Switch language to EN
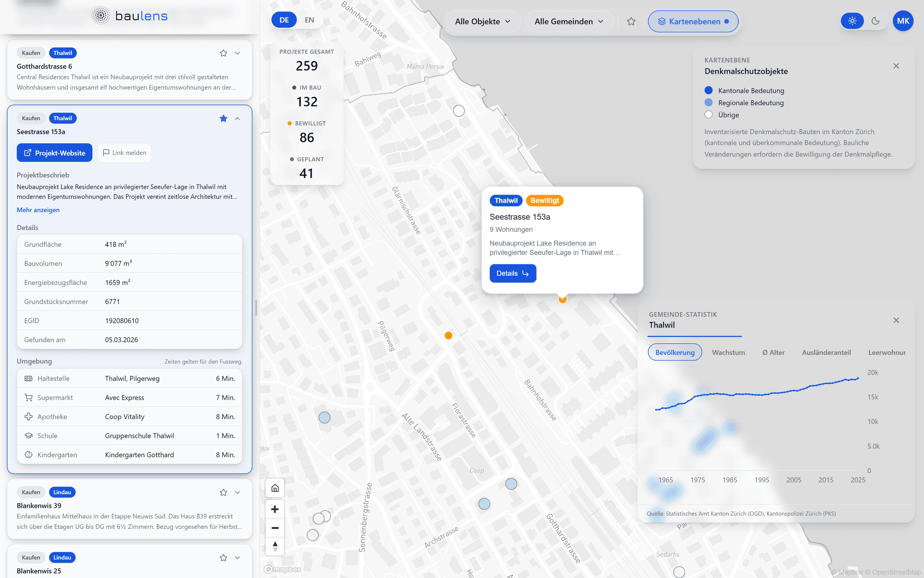This screenshot has width=924, height=578. [x=309, y=20]
